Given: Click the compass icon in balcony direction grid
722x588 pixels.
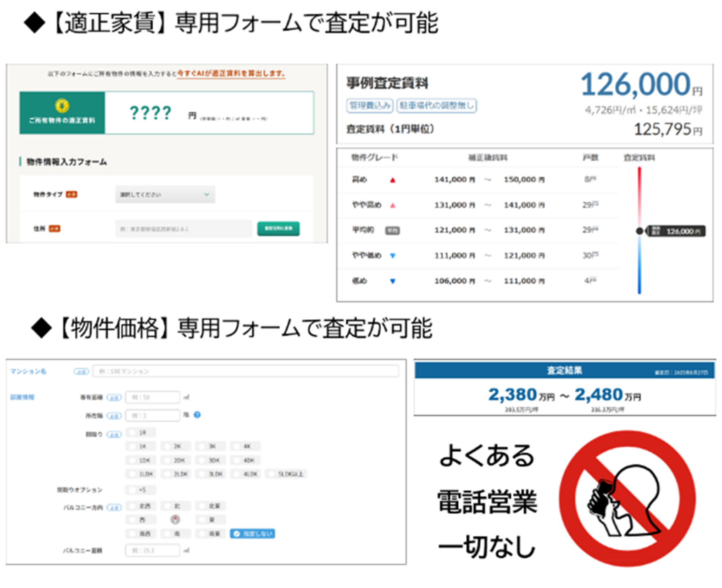Looking at the screenshot, I should point(175,519).
